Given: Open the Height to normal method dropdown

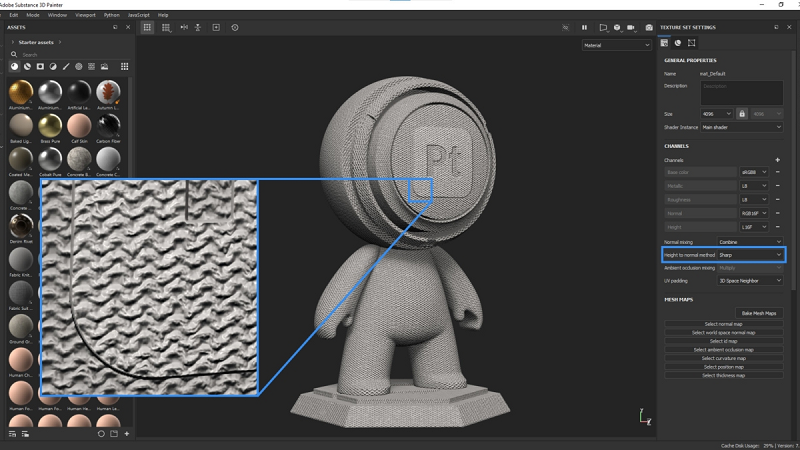Looking at the screenshot, I should pos(750,255).
